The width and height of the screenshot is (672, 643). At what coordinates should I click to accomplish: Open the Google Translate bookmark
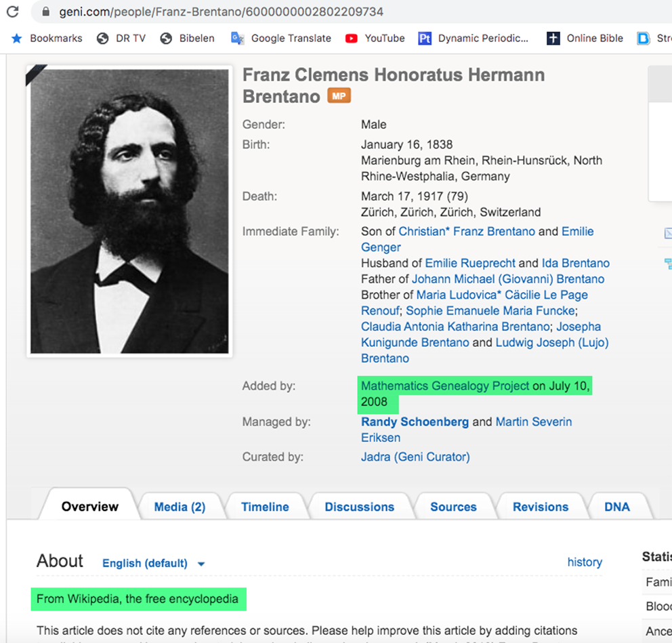coord(281,38)
